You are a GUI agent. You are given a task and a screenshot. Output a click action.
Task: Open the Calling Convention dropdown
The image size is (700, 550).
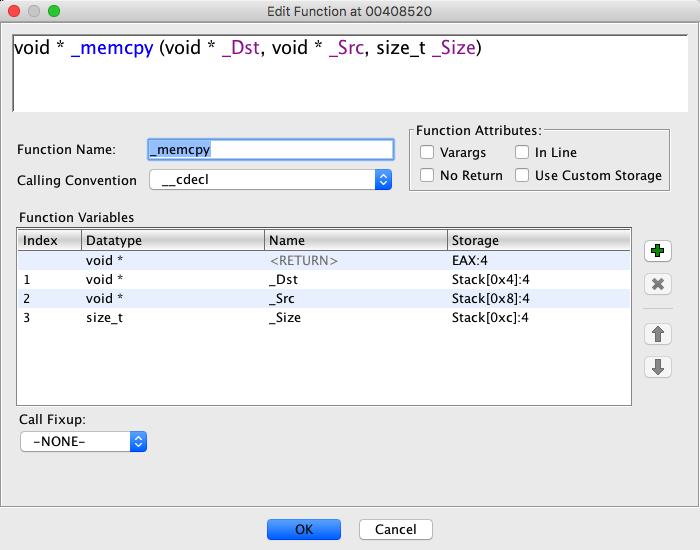coord(270,180)
